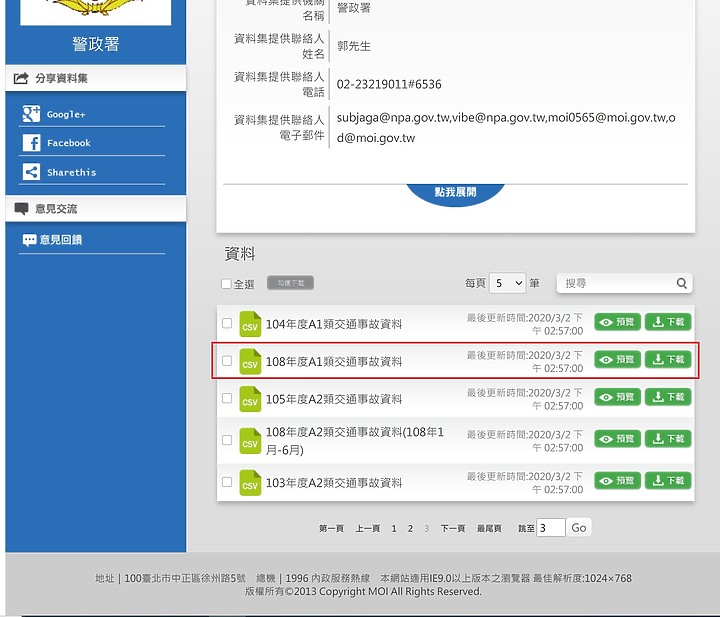Click CSV icon for 104年度A1類交通事故資料
720x617 pixels.
(x=250, y=324)
